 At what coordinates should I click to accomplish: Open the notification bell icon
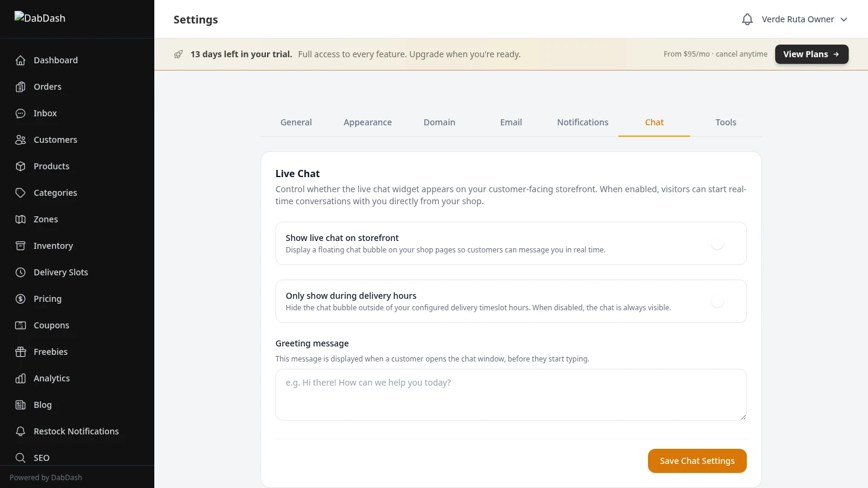point(747,19)
